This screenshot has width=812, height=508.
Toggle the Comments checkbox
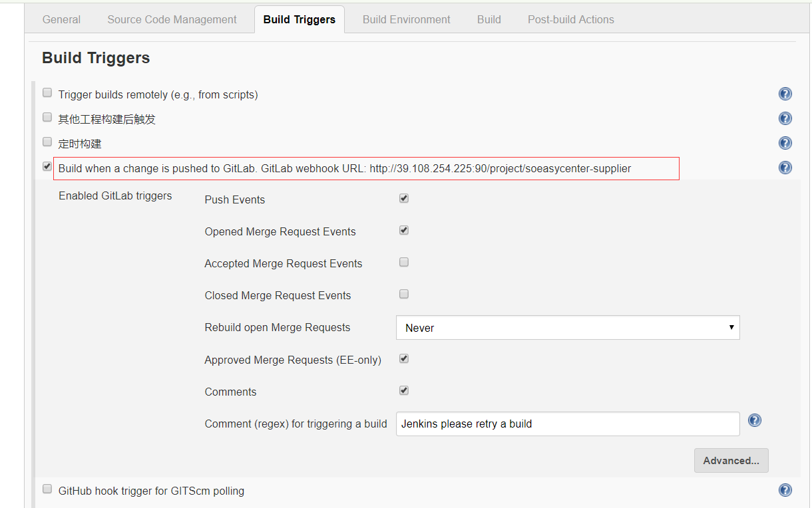pos(404,390)
